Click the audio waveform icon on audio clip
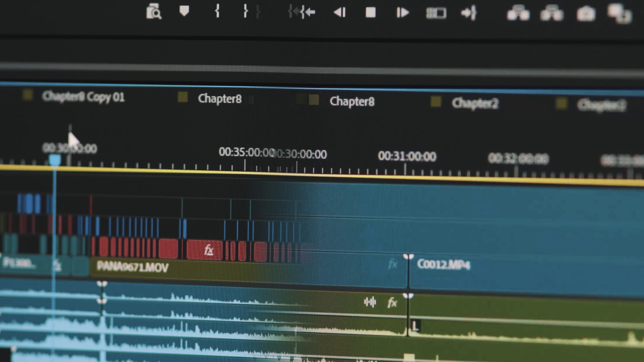This screenshot has height=362, width=644. click(x=370, y=302)
